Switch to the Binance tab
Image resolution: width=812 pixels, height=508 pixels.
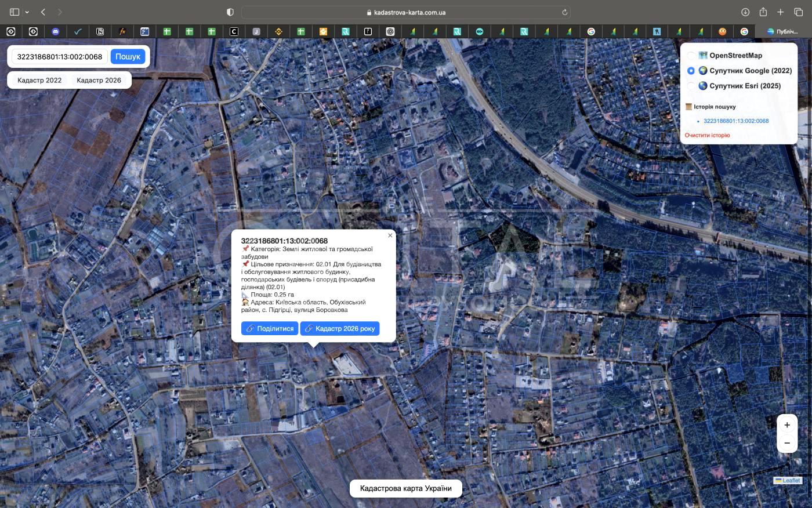pos(278,31)
